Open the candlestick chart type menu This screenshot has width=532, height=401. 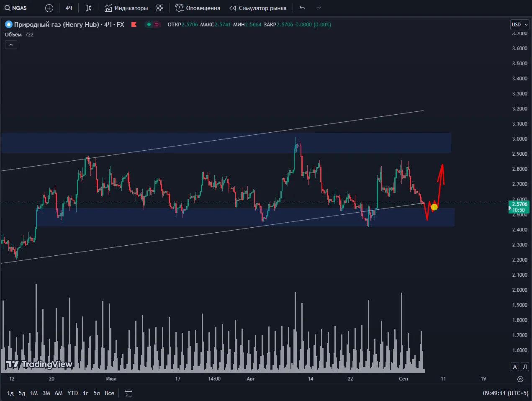tap(88, 8)
